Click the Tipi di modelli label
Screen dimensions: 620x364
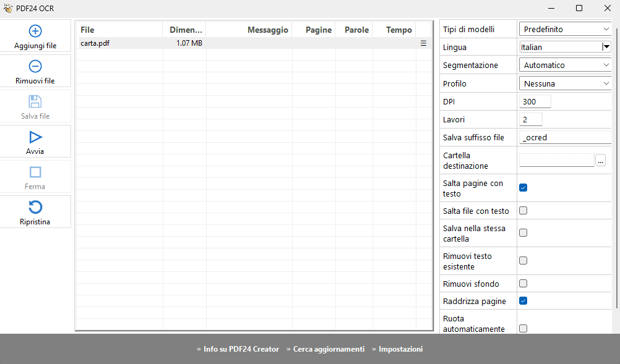point(468,29)
